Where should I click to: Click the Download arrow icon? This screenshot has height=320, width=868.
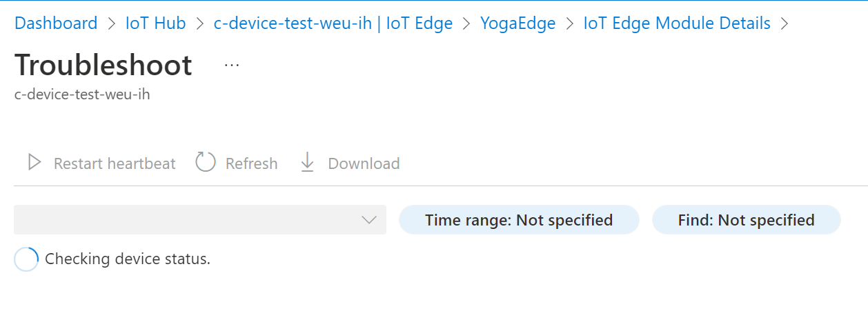click(308, 163)
